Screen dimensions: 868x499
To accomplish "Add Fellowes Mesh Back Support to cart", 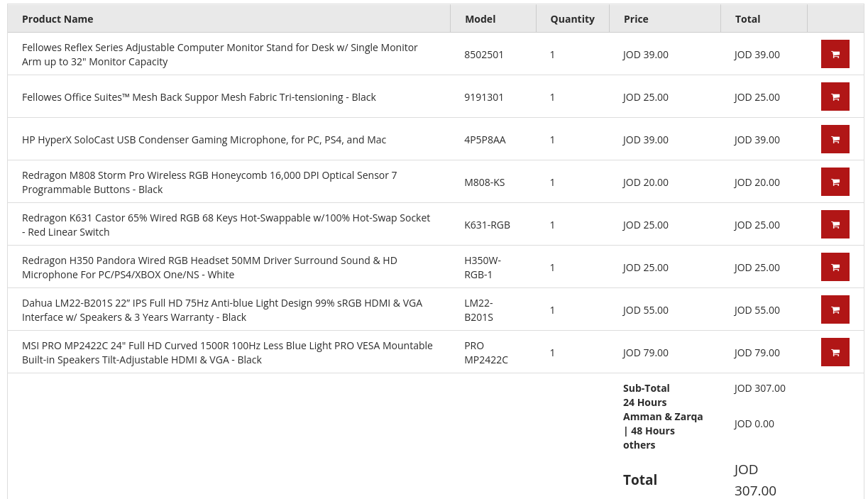I will tap(835, 97).
